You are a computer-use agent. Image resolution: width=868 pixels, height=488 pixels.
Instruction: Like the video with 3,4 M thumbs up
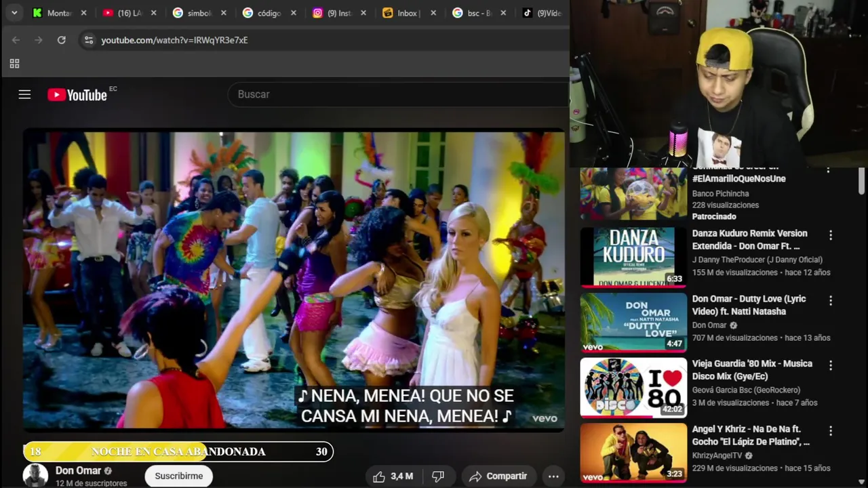pos(393,476)
